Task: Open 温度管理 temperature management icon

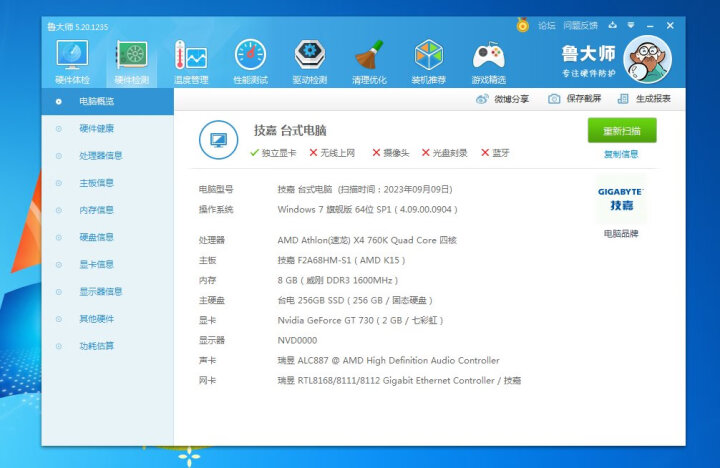Action: pyautogui.click(x=191, y=62)
